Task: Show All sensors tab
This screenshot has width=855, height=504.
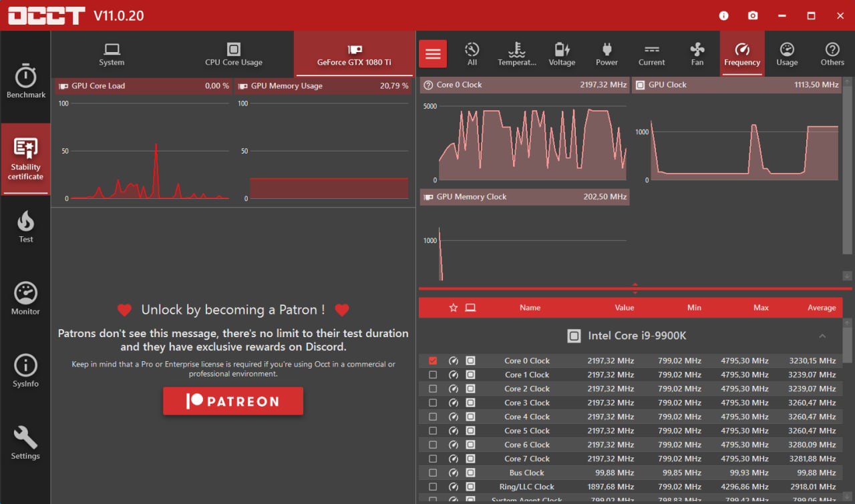Action: pos(472,54)
